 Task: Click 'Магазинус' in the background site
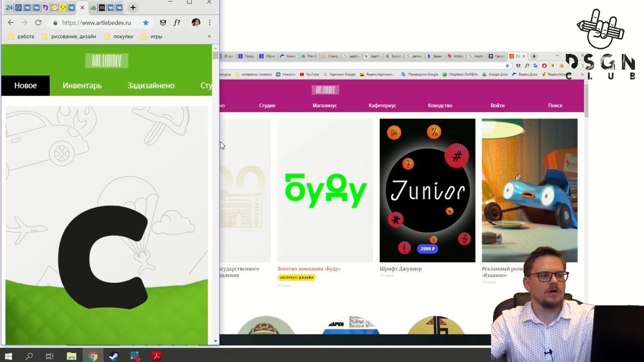(325, 106)
